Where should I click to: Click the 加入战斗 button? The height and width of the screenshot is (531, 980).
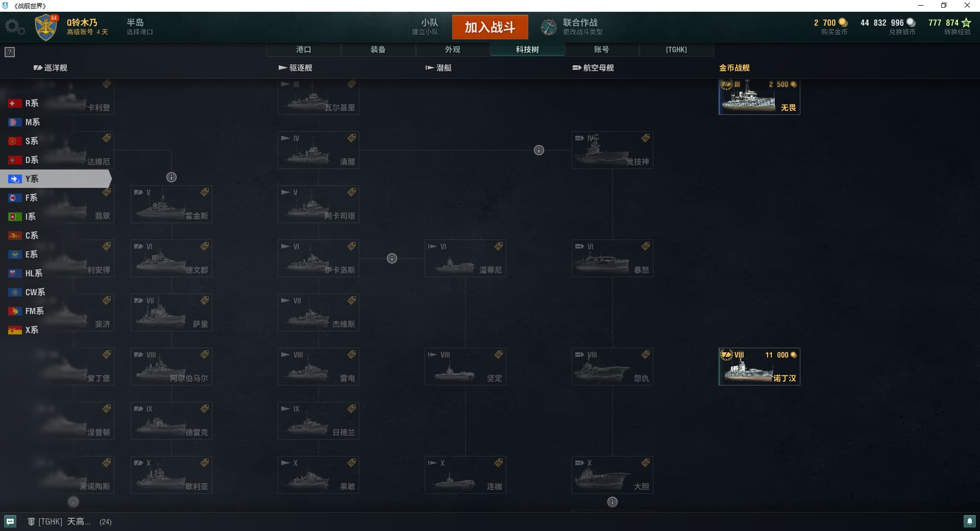(490, 27)
